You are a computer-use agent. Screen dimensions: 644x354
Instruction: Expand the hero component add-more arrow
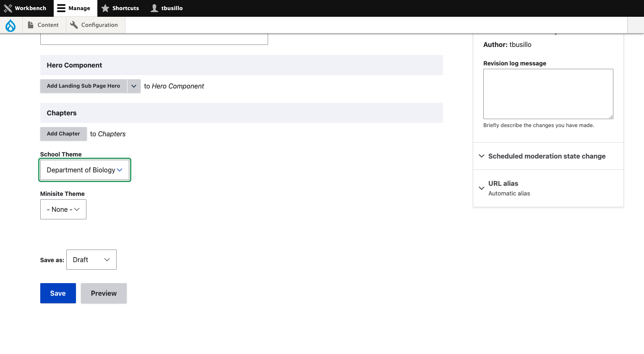click(134, 86)
